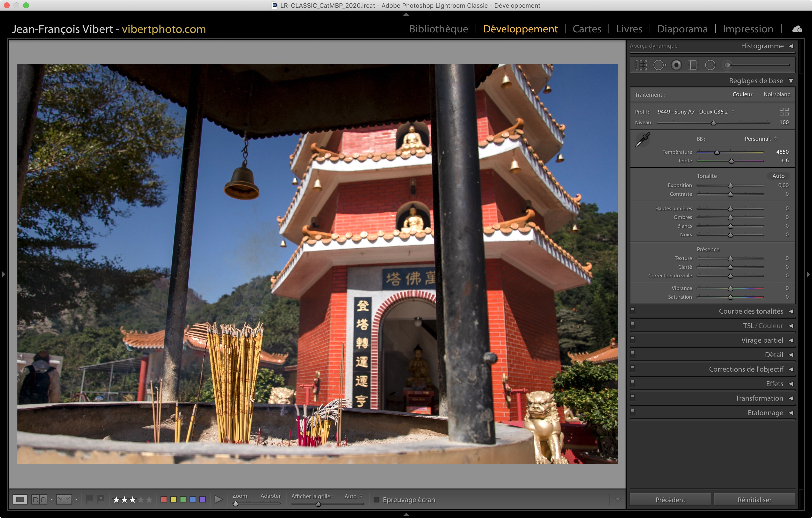Image resolution: width=812 pixels, height=518 pixels.
Task: Choose the red eye correction tool
Action: pyautogui.click(x=676, y=65)
